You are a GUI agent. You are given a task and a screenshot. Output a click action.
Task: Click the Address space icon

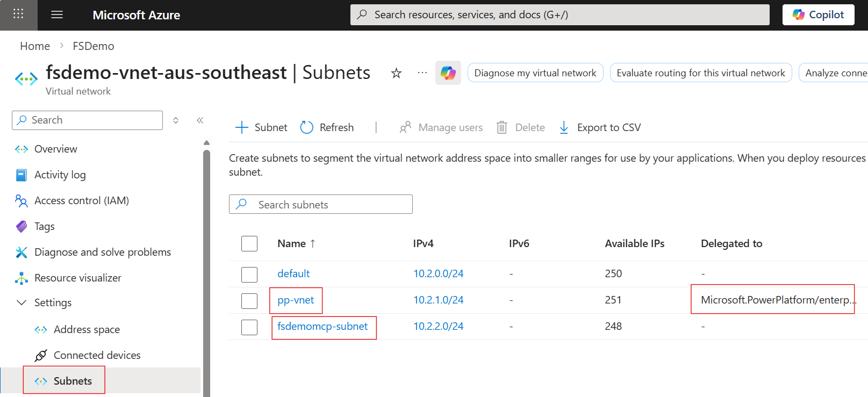[41, 329]
